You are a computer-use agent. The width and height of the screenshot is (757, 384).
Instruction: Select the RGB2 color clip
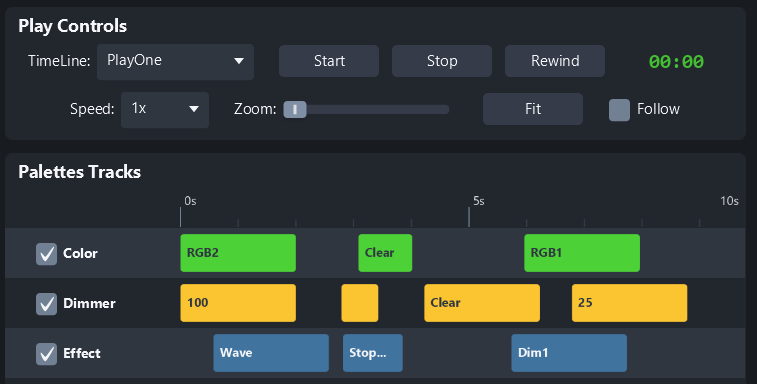click(x=238, y=253)
